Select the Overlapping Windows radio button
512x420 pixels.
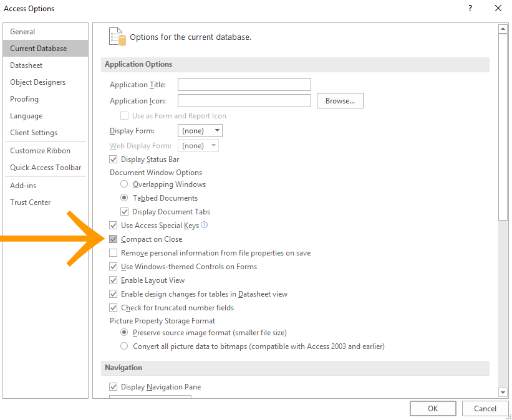(124, 184)
